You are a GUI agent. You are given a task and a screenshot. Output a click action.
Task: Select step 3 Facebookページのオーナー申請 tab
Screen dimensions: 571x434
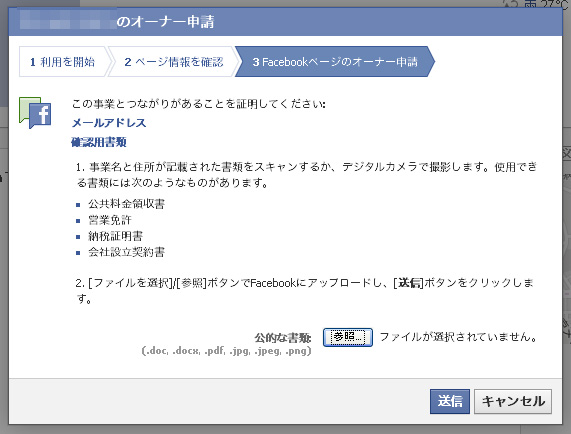[335, 62]
